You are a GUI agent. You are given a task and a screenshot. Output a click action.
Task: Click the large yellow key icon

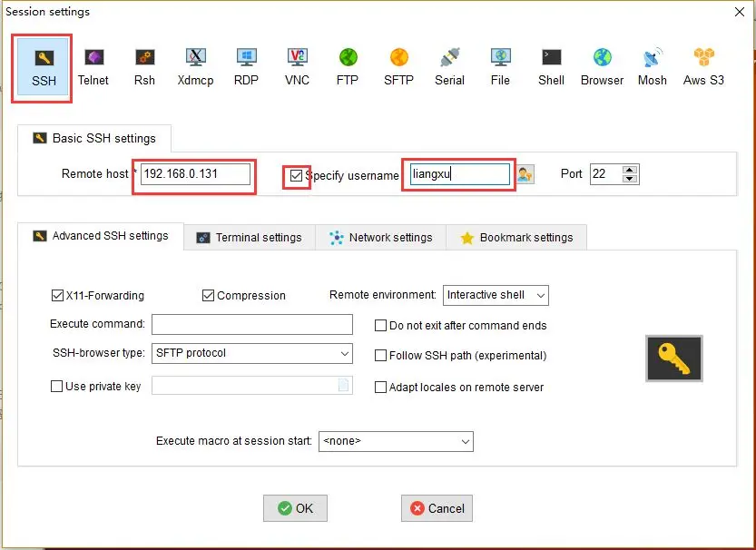pos(674,358)
